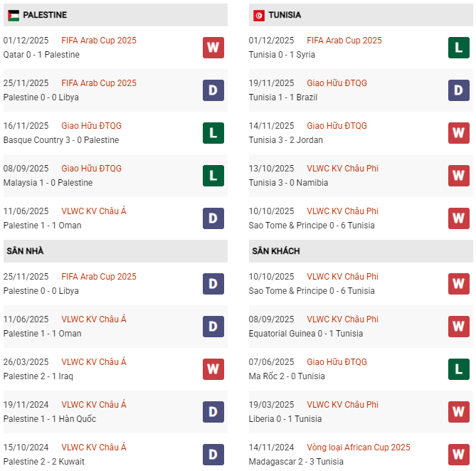Click the L badge for Malaysia 1 - 0 Palestine

point(213,176)
